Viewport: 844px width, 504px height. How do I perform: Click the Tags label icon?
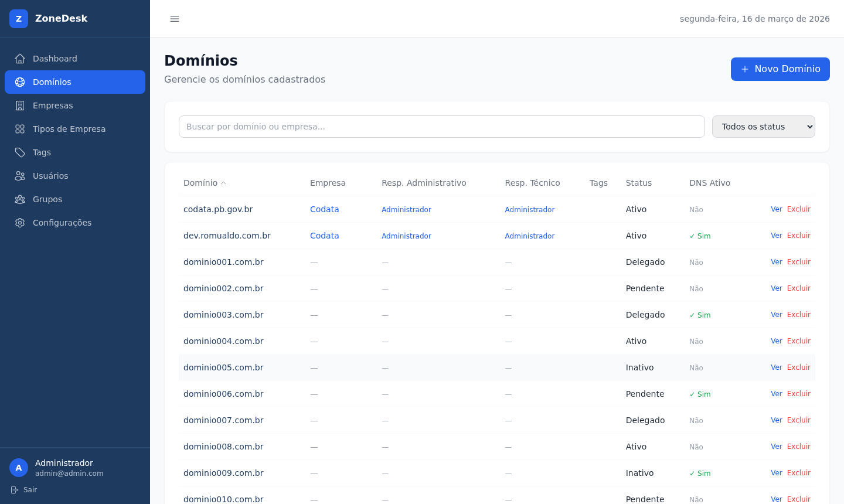click(x=20, y=152)
